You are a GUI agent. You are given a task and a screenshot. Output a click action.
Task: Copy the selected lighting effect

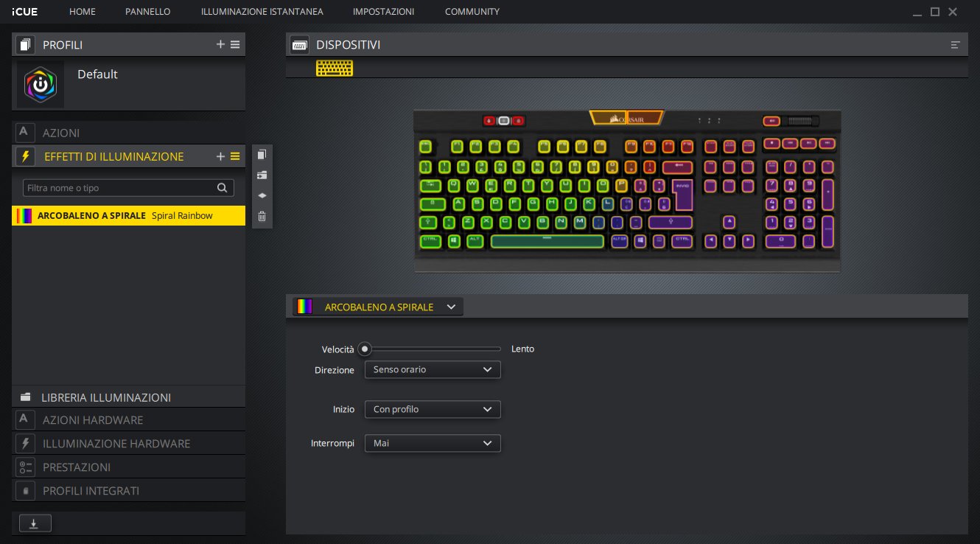point(262,154)
